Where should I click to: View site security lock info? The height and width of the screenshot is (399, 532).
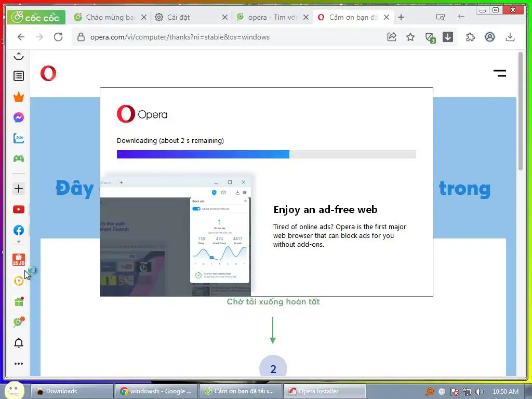(81, 37)
